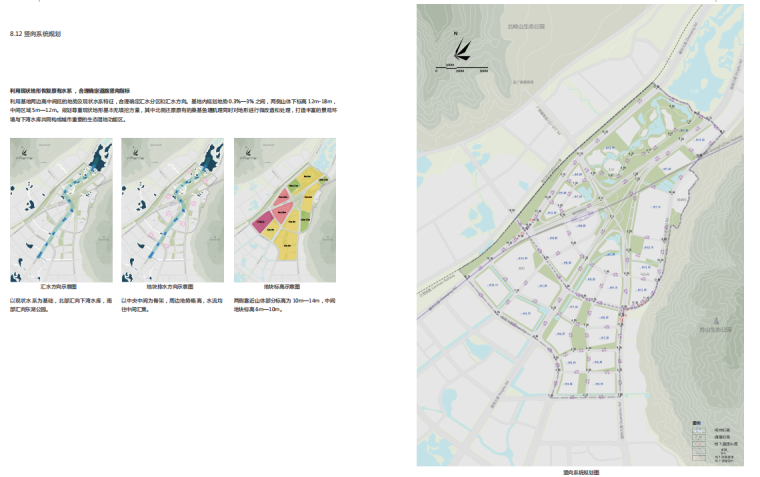This screenshot has width=760, height=477.
Task: Open the 地块排水方向示意图 thumbnail map
Action: point(169,210)
